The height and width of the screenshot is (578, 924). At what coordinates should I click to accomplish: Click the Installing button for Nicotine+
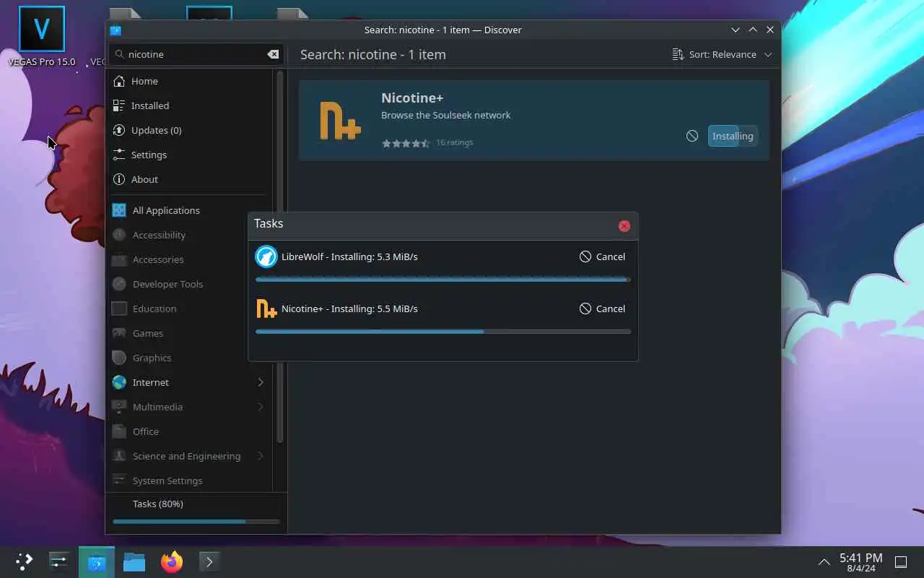click(x=733, y=136)
